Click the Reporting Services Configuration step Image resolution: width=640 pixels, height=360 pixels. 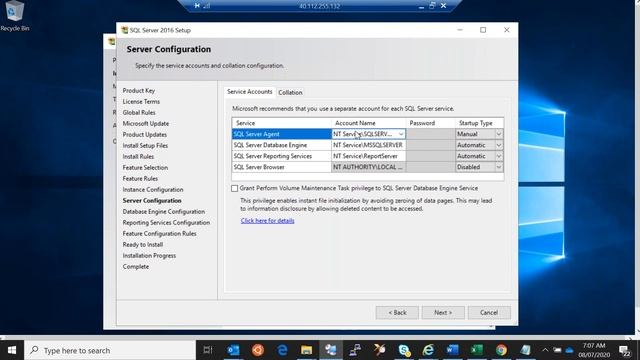(x=166, y=223)
